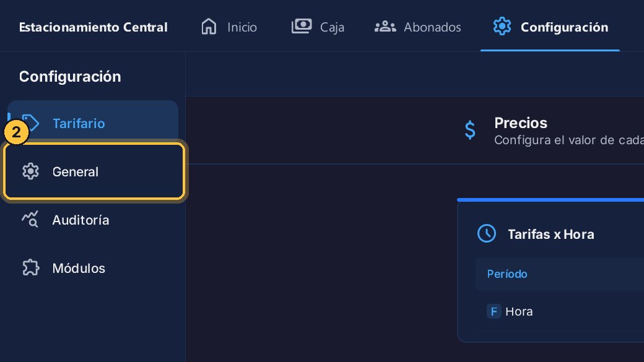Screen dimensions: 644x362
Task: Click the home icon next to Inicio
Action: tap(209, 27)
